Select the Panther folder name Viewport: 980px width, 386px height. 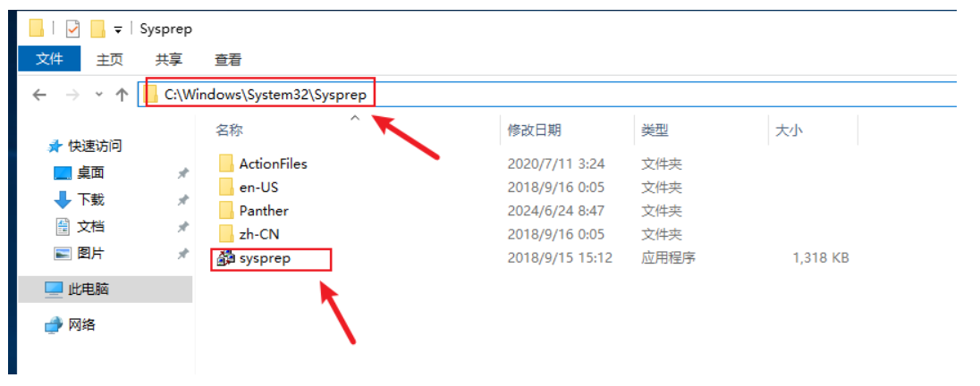coord(264,211)
